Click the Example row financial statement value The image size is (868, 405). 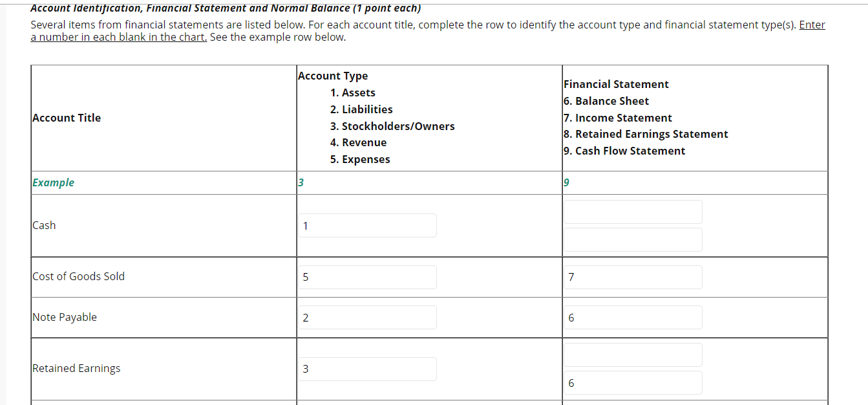(566, 182)
